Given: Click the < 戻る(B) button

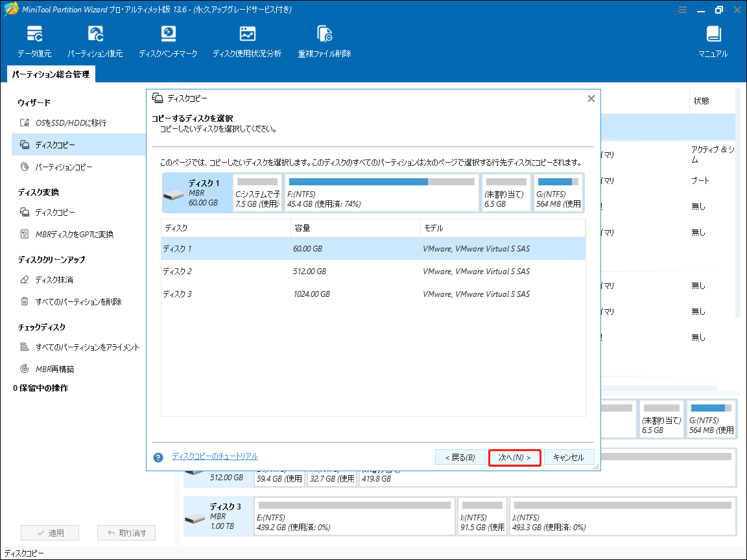Looking at the screenshot, I should pyautogui.click(x=460, y=458).
